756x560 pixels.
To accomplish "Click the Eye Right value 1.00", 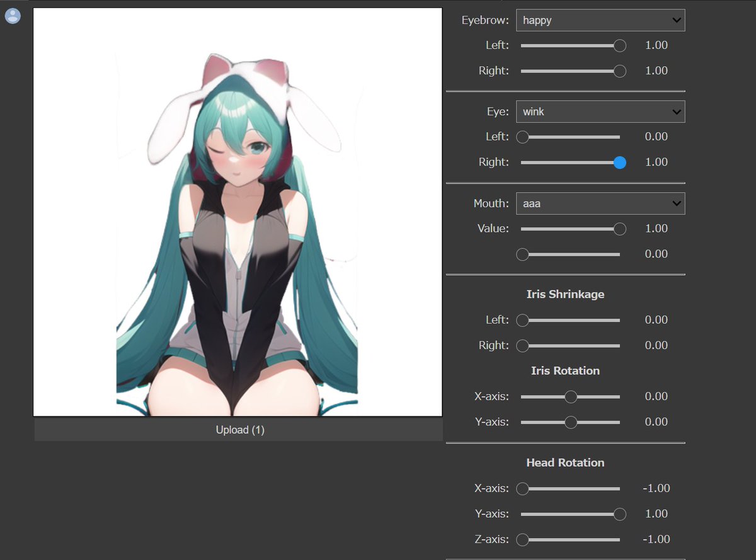I will click(x=656, y=162).
